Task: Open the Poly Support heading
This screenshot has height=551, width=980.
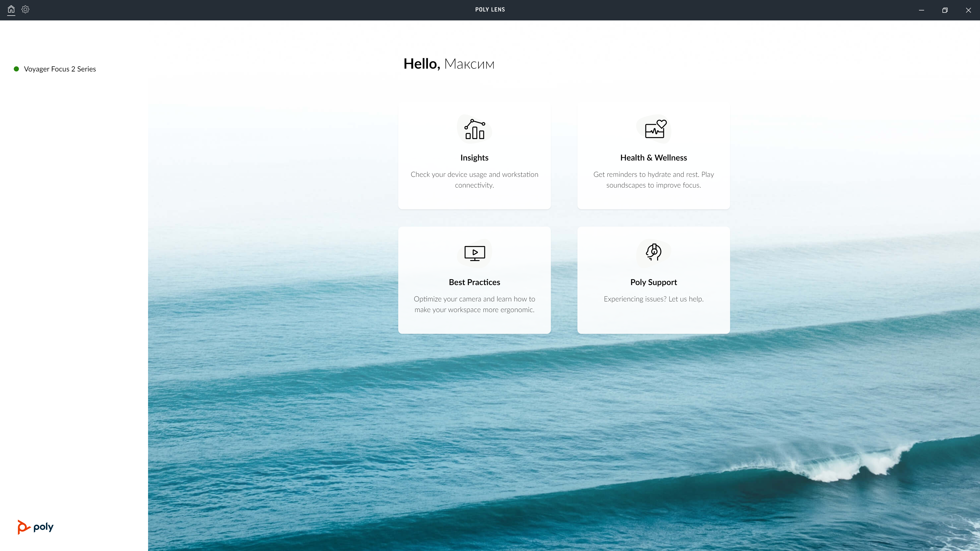Action: click(x=654, y=282)
